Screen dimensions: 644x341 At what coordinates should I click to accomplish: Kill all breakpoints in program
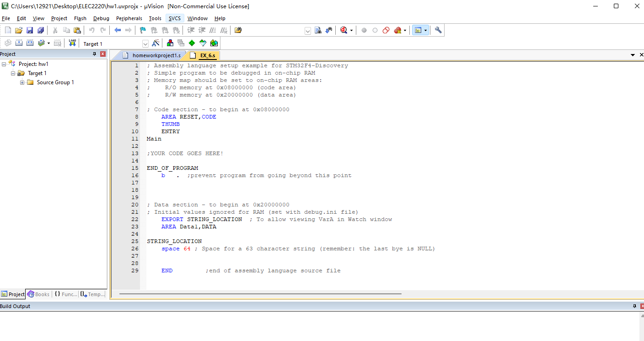click(397, 30)
